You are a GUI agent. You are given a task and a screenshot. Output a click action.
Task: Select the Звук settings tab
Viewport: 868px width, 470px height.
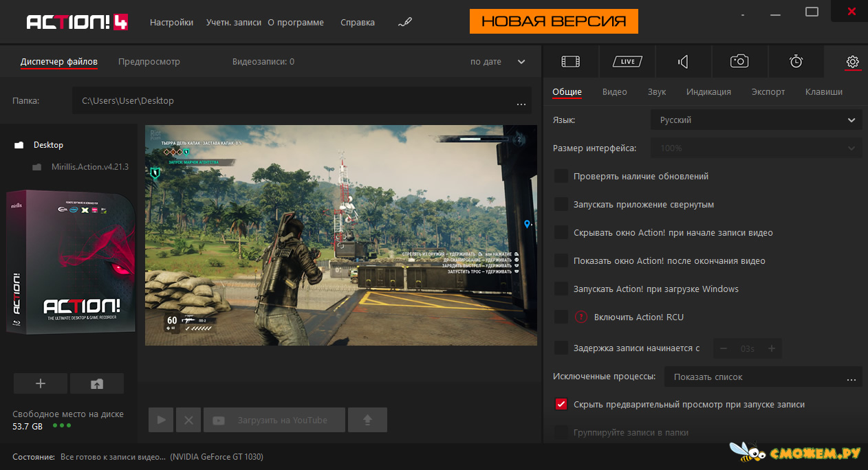657,91
